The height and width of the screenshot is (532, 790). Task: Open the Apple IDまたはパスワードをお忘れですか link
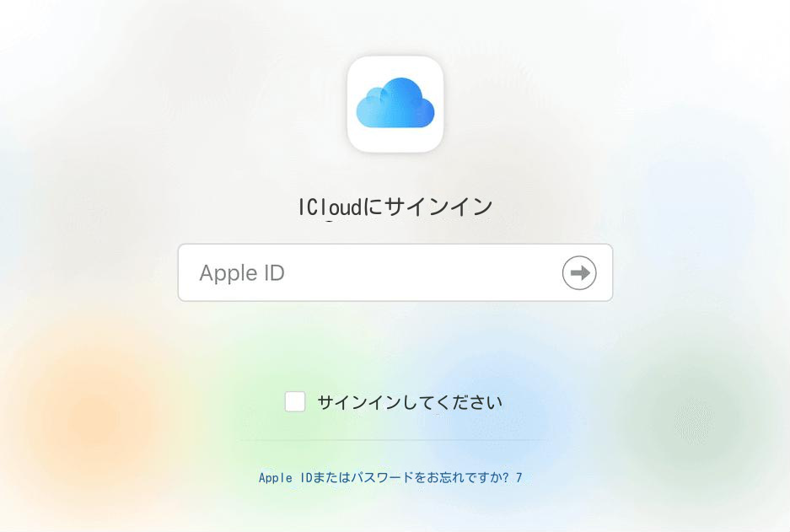pos(390,477)
